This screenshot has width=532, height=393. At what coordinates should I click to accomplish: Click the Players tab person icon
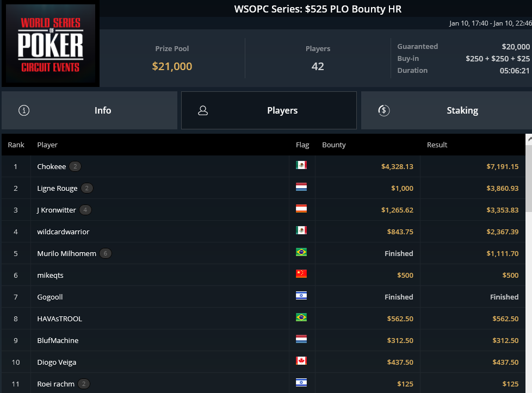pos(203,110)
